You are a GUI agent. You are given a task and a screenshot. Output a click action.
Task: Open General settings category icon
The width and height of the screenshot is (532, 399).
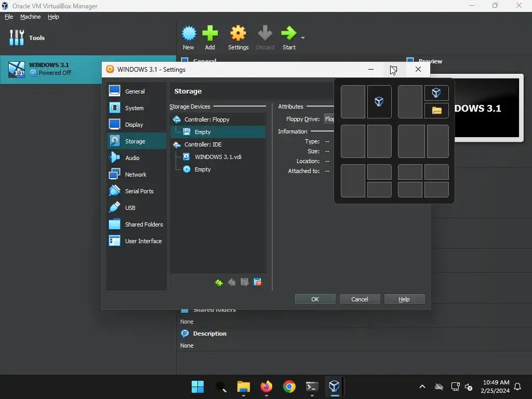114,91
